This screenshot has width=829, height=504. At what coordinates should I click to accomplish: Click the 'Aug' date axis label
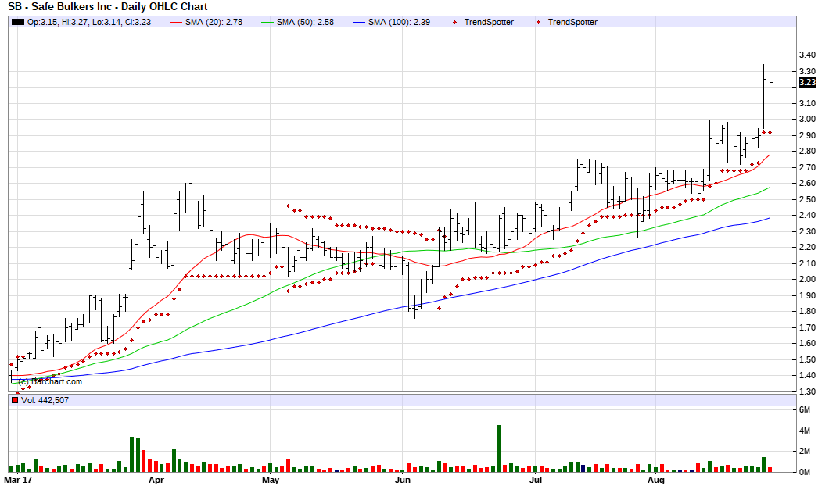tap(656, 481)
